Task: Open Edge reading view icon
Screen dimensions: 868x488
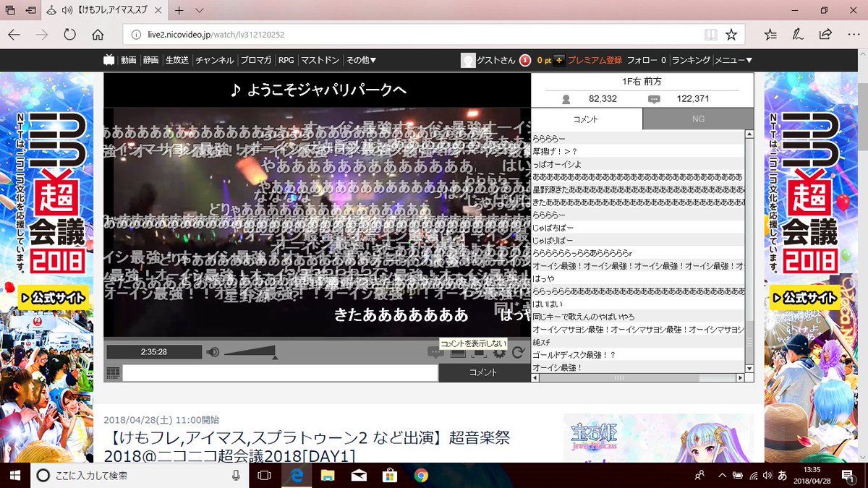Action: tap(711, 34)
